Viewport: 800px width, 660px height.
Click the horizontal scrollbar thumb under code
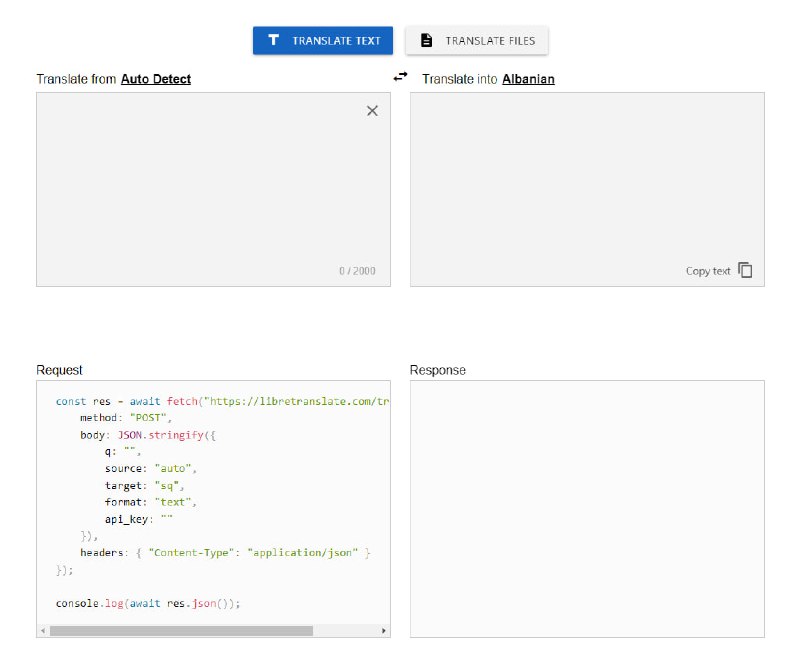pyautogui.click(x=180, y=631)
